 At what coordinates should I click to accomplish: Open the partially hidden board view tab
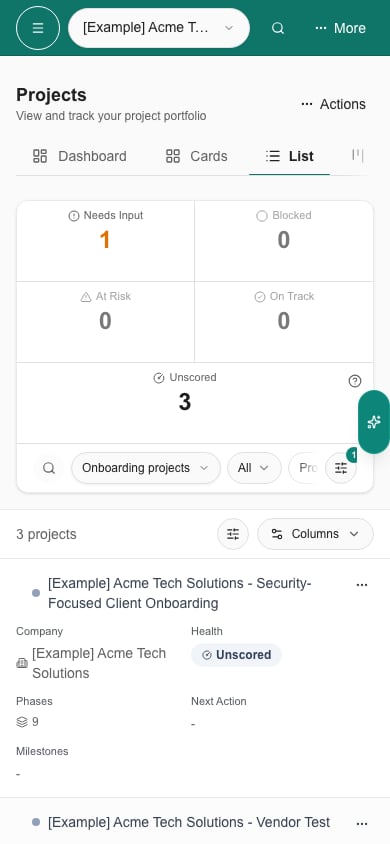[358, 156]
